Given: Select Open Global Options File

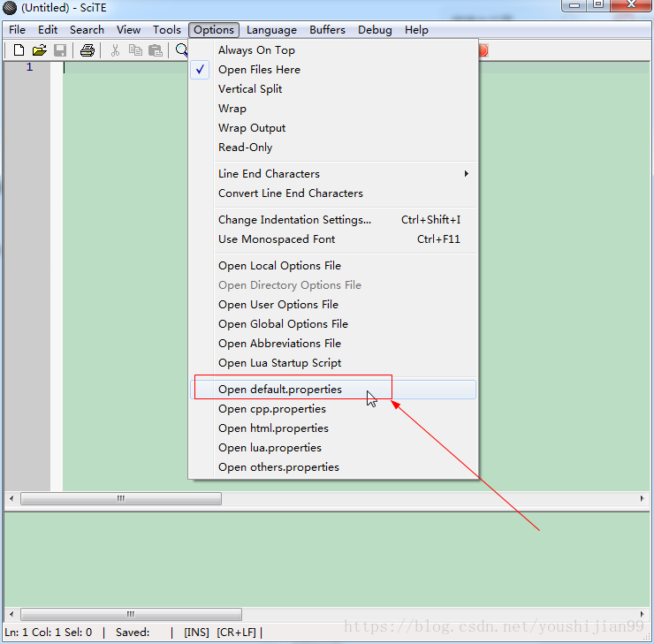Looking at the screenshot, I should coord(334,324).
